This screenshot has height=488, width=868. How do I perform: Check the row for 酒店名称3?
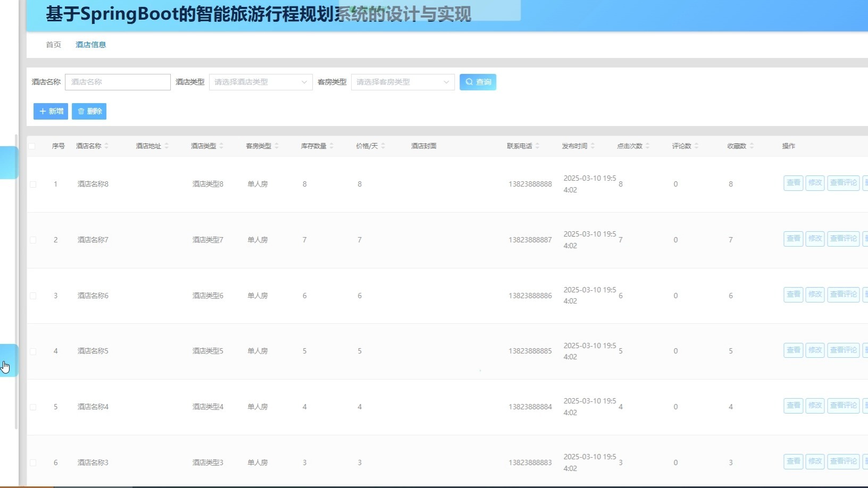(x=33, y=463)
